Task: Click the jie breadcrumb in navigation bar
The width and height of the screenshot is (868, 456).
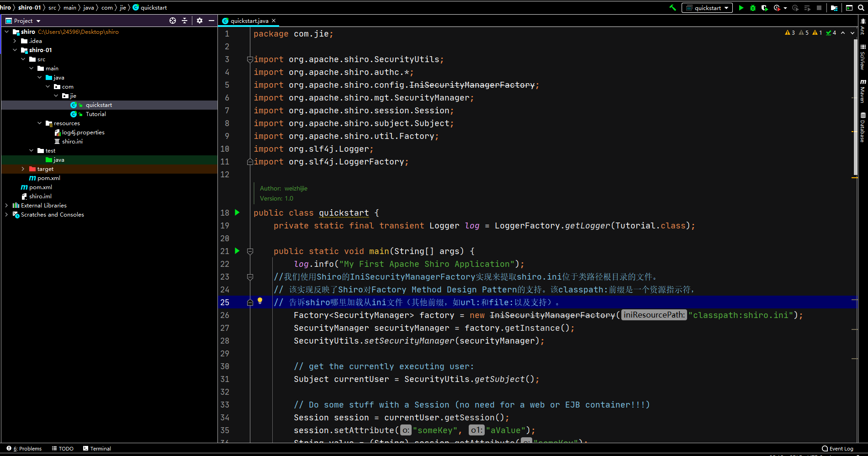Action: [123, 8]
